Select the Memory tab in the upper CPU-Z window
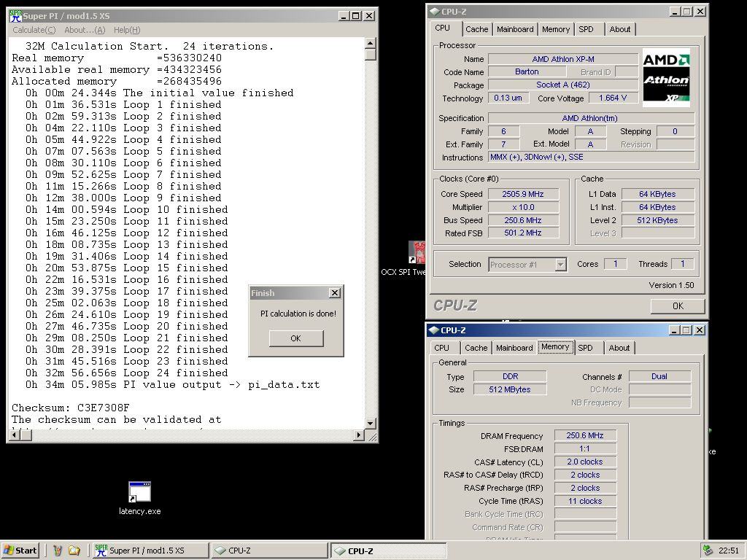 555,29
